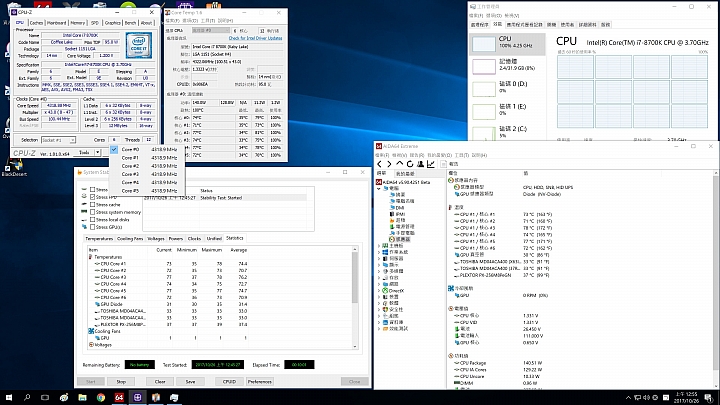Open BlackDesert desktop shortcut
This screenshot has width=720, height=405.
tap(14, 168)
